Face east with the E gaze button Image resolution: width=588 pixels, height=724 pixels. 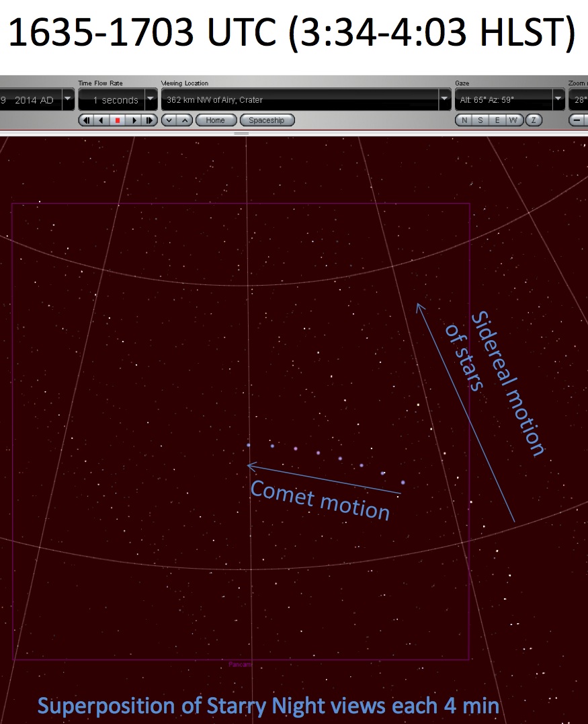pyautogui.click(x=497, y=120)
